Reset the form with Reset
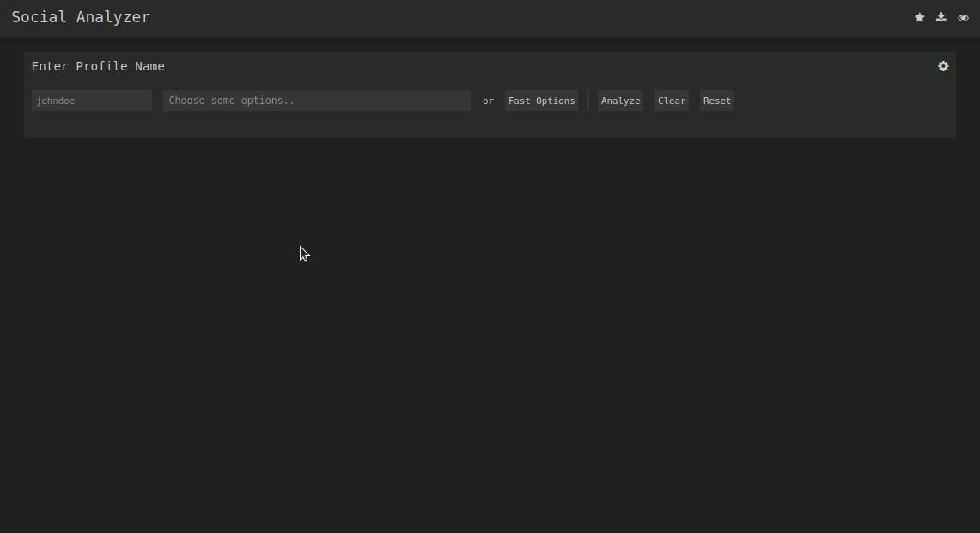Screen dimensions: 980x533 716,101
